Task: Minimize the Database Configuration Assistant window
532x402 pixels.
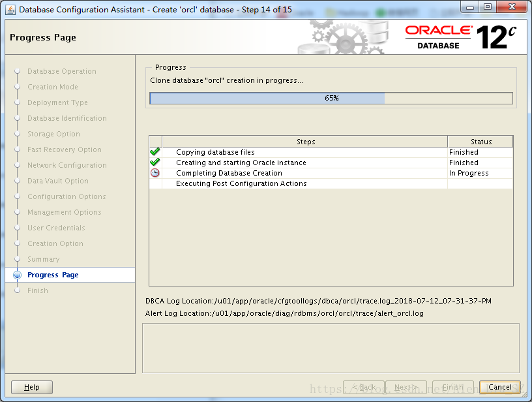Action: tap(470, 7)
